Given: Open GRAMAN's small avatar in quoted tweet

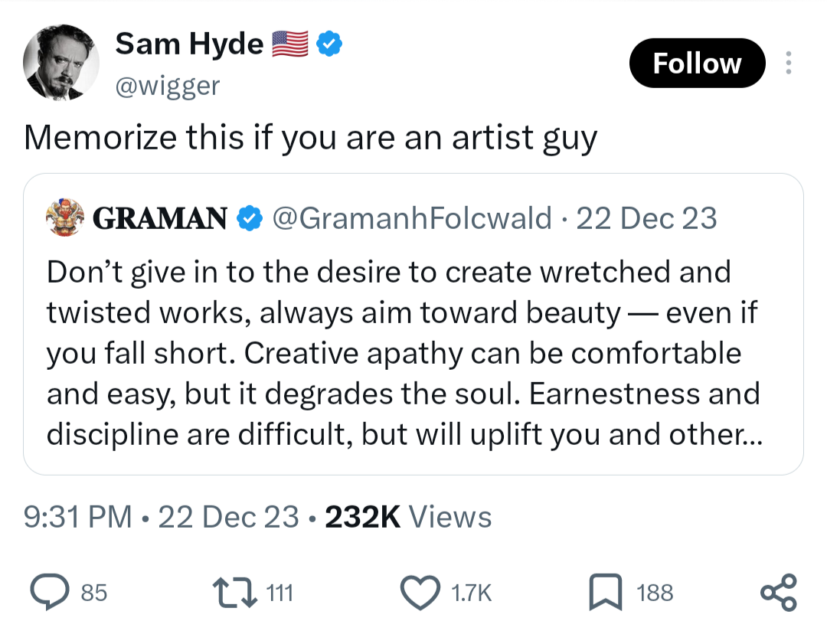Looking at the screenshot, I should click(x=65, y=217).
